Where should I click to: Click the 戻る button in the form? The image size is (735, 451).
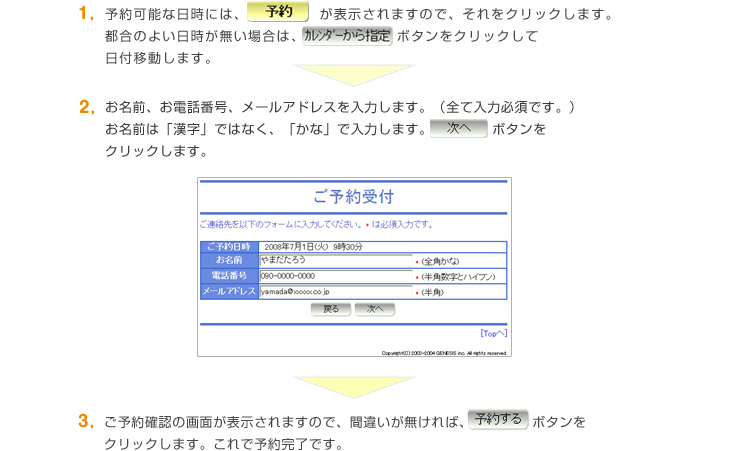point(330,309)
